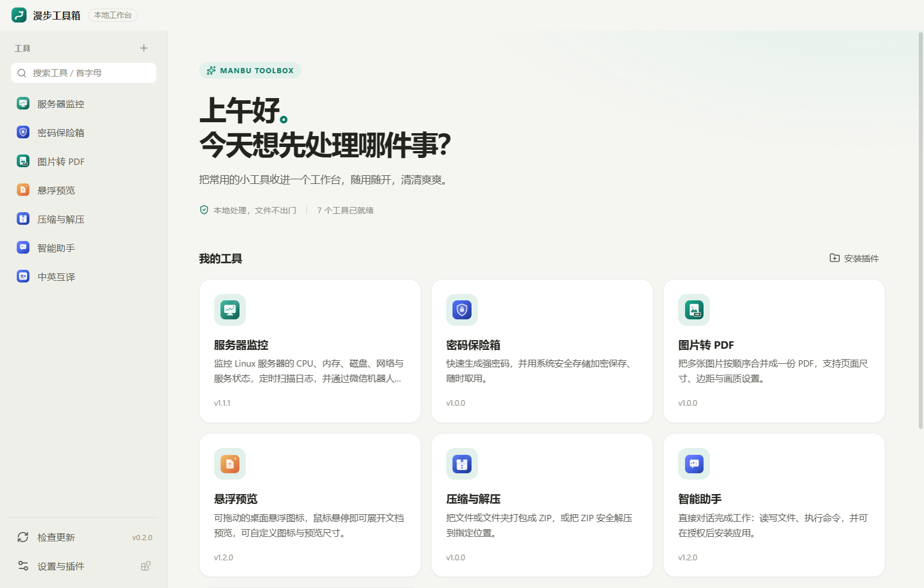The width and height of the screenshot is (924, 588).
Task: Click the 安装插件 button
Action: 854,258
